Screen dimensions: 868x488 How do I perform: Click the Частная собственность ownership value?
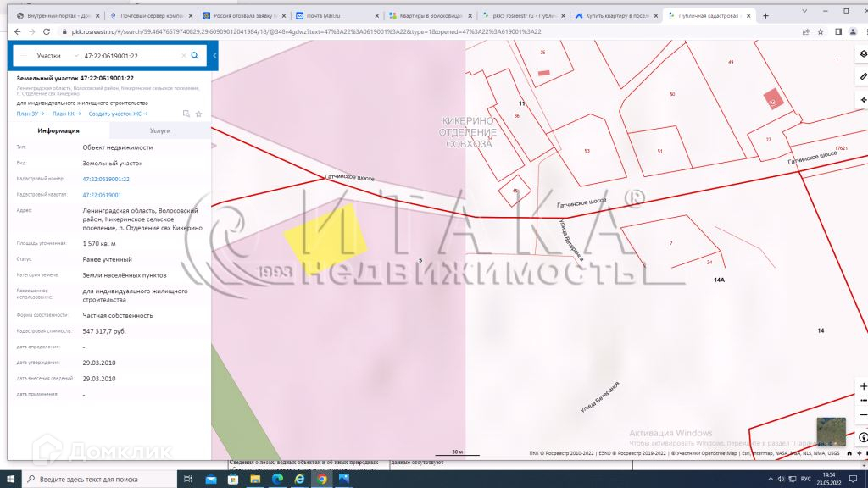tap(117, 315)
